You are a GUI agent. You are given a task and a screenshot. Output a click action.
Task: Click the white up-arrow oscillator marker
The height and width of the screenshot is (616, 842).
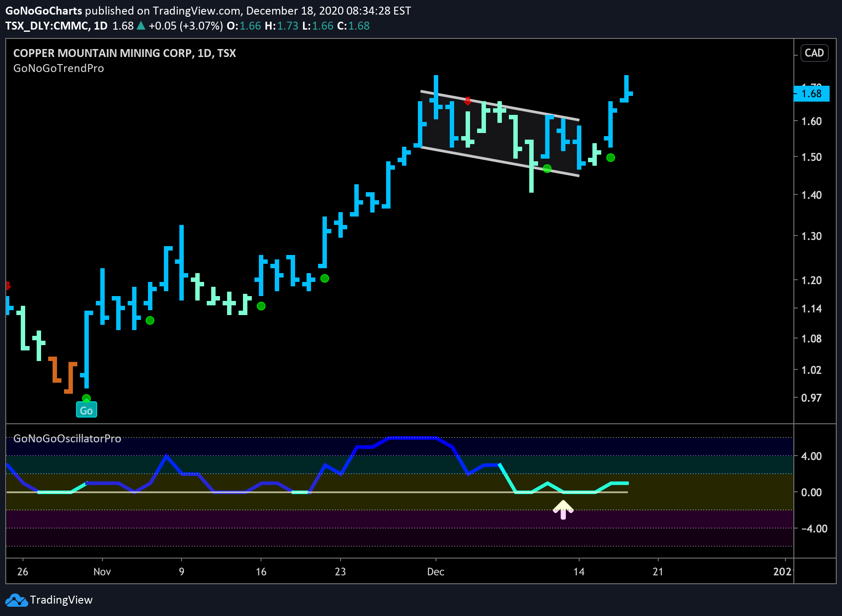pyautogui.click(x=563, y=510)
